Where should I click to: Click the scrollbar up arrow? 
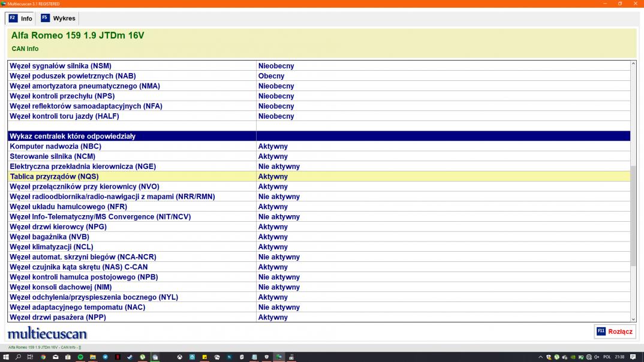point(633,64)
